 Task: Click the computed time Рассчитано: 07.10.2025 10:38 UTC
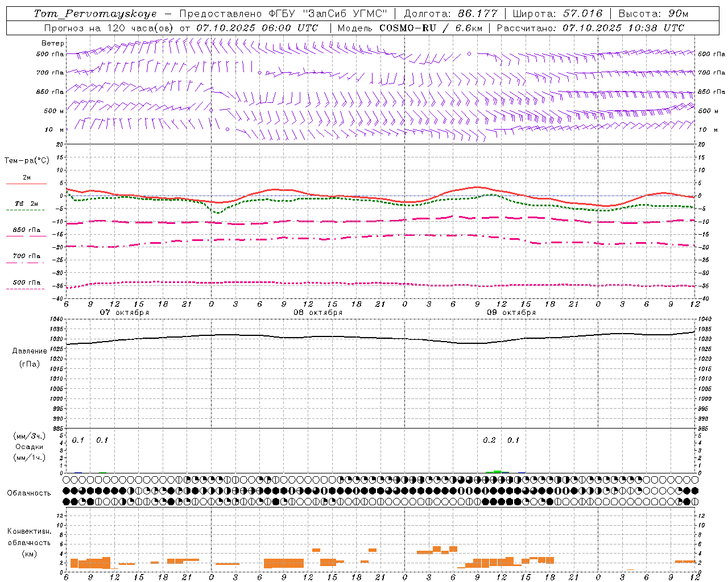pyautogui.click(x=590, y=28)
